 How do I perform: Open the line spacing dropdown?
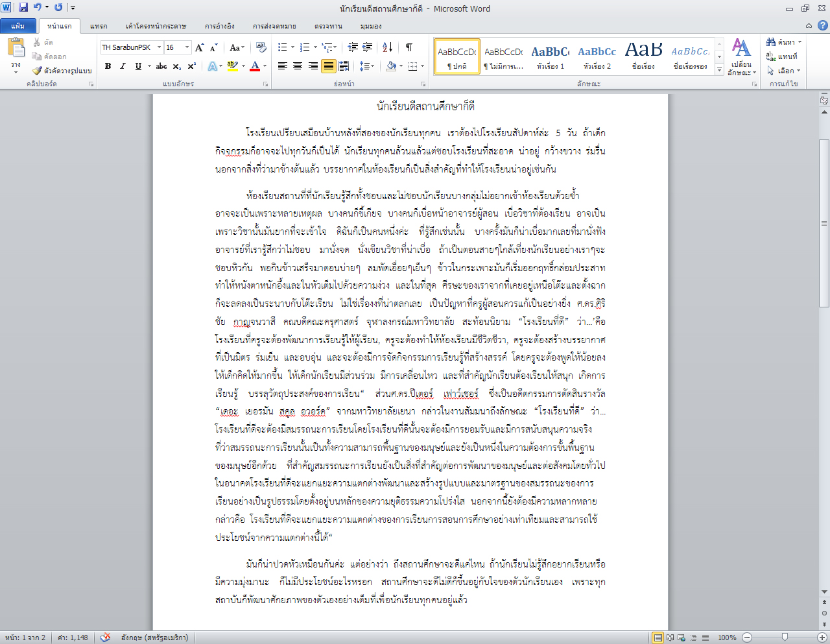[x=367, y=66]
